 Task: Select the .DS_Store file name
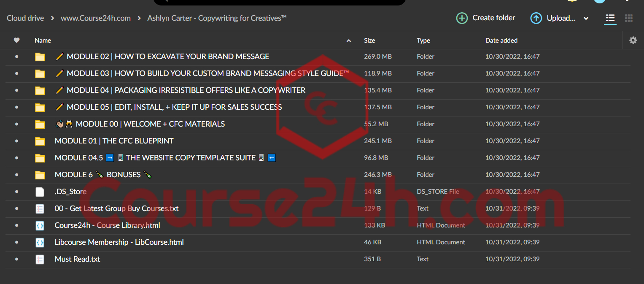pyautogui.click(x=71, y=192)
